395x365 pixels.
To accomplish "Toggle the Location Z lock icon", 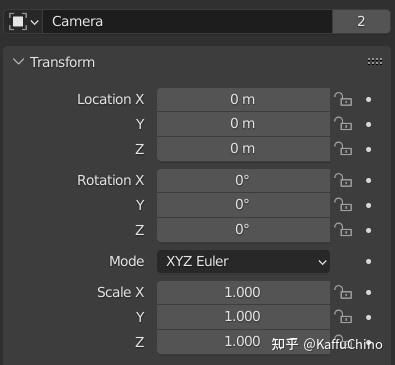I will 343,149.
